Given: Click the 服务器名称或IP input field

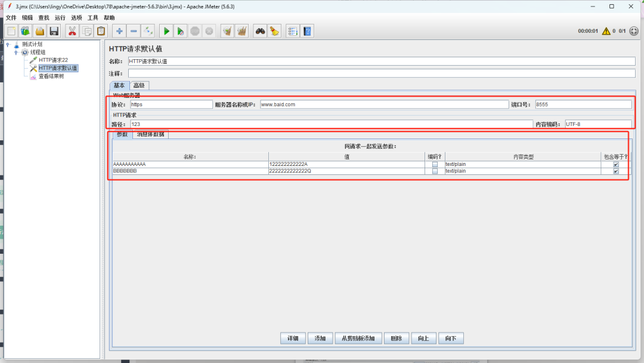Looking at the screenshot, I should [384, 104].
